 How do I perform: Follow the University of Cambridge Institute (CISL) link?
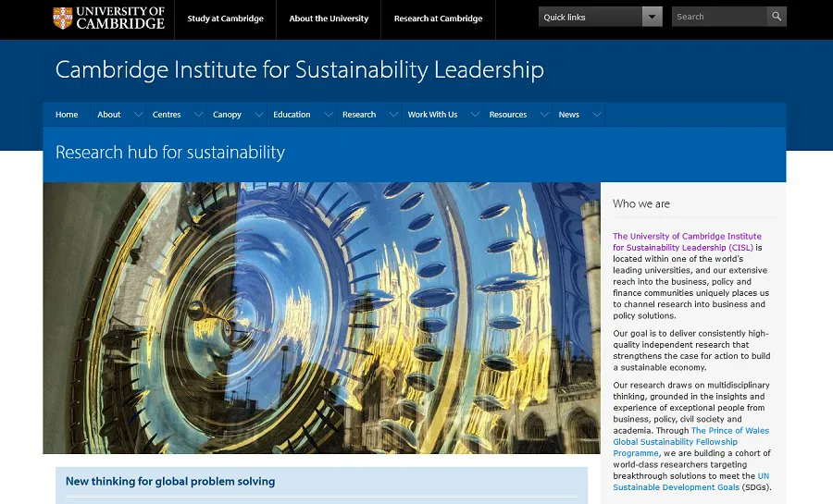click(687, 242)
